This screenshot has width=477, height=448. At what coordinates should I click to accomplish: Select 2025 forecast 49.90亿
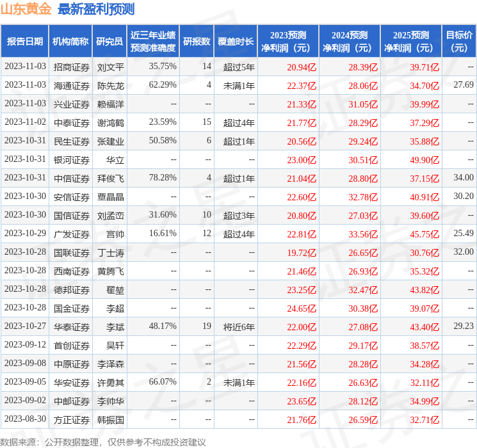pos(424,160)
